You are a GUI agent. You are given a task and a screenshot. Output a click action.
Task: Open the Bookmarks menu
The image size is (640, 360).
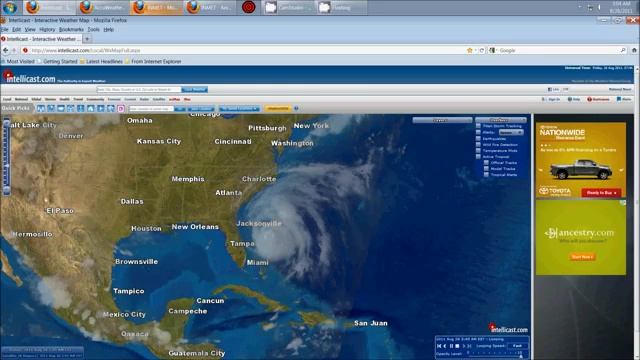(71, 29)
